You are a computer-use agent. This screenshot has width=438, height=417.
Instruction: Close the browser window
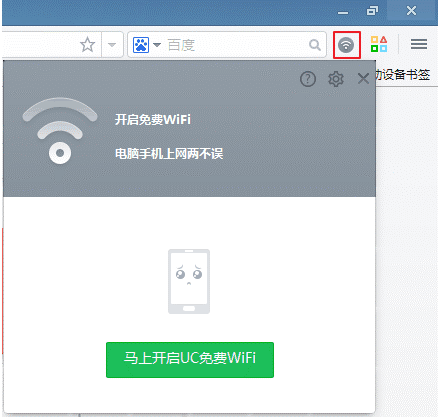pos(411,11)
